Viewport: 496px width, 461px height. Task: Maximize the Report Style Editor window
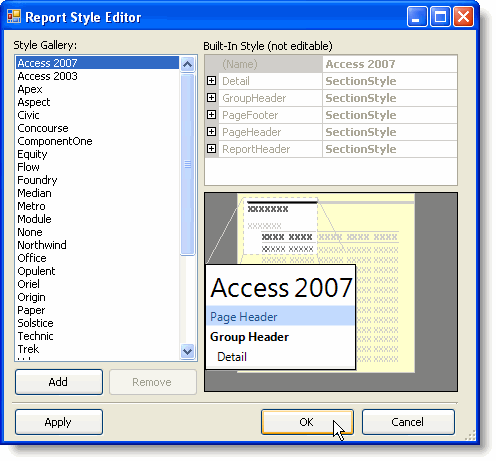click(x=440, y=16)
